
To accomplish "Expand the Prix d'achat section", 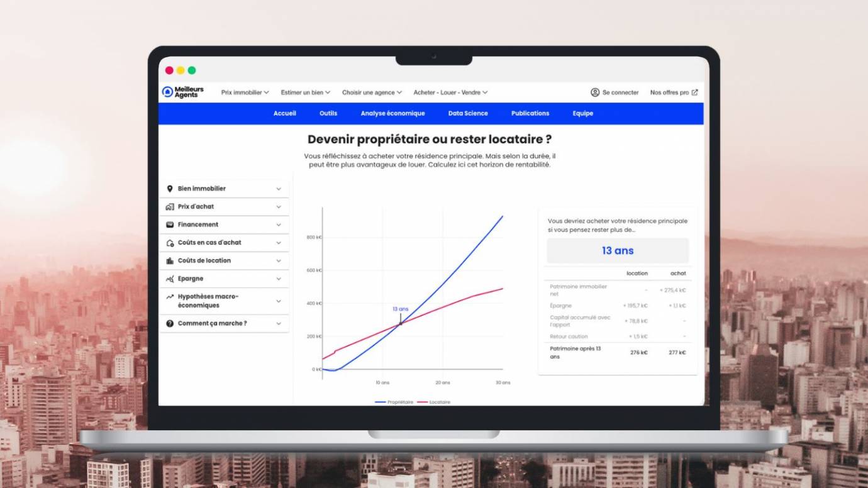I will (x=279, y=207).
